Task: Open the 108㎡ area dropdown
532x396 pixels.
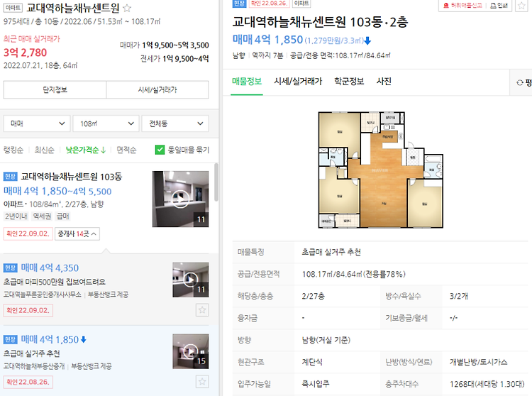Action: point(106,123)
